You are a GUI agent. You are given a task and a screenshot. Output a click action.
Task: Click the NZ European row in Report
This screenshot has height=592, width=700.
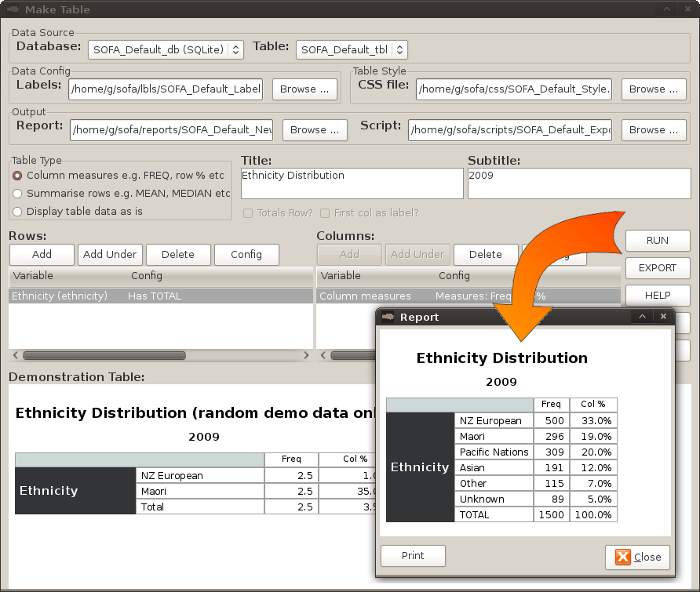point(537,421)
